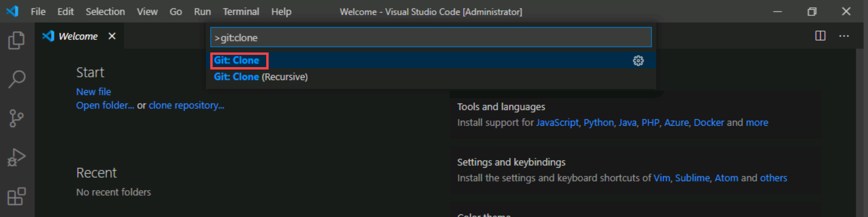Click the Python language link

pos(598,122)
